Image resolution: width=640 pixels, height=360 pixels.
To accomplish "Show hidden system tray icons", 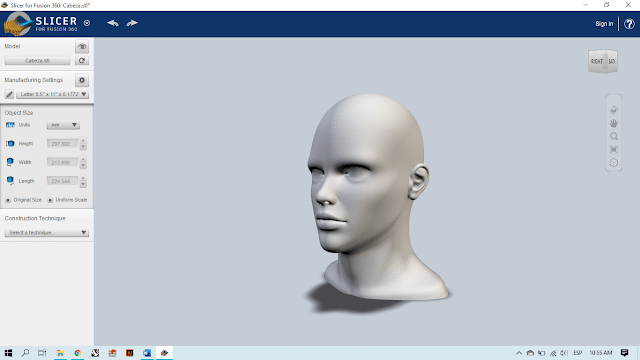I will (x=519, y=353).
